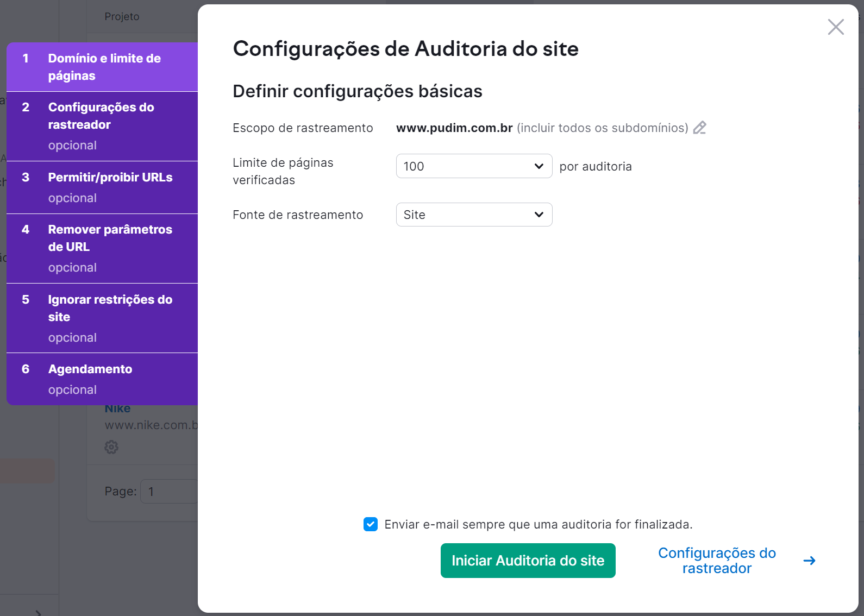Click the Nike project name link
The width and height of the screenshot is (864, 616).
click(118, 409)
